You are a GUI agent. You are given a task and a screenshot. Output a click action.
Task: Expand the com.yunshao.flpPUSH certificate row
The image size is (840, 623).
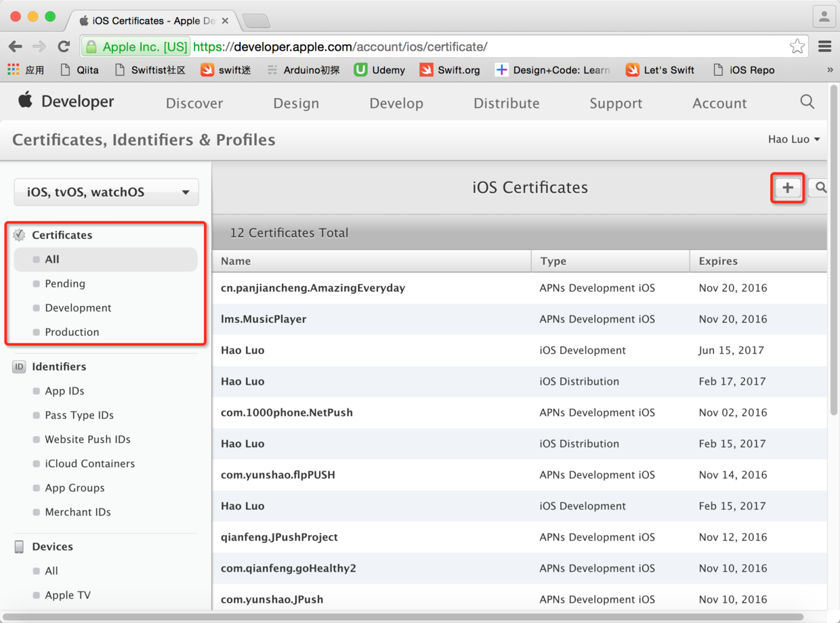520,475
